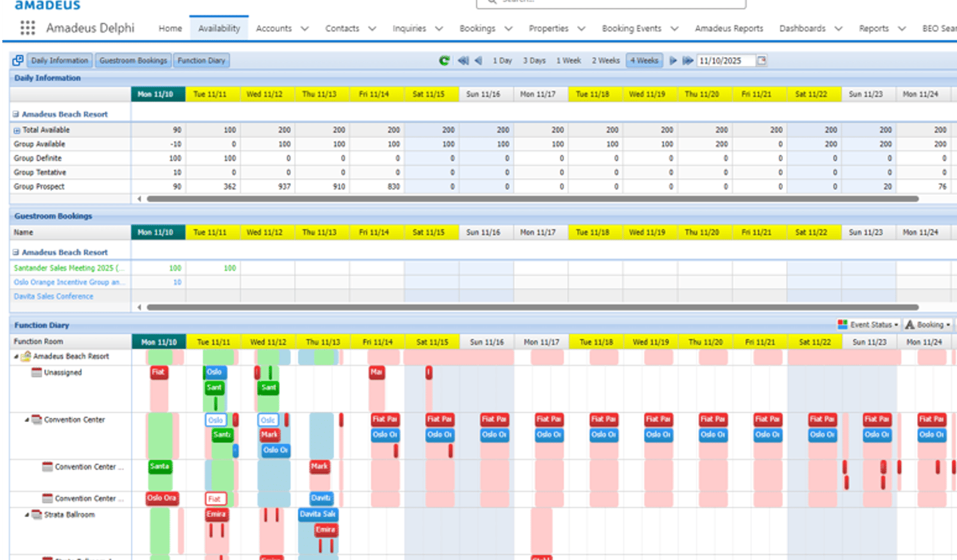Screen dimensions: 957x560
Task: Select 3 Days view
Action: pos(534,60)
